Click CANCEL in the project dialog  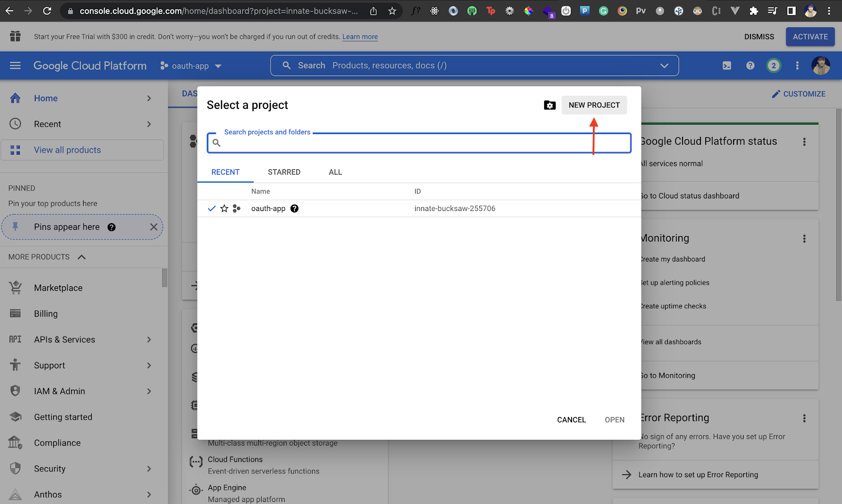(x=572, y=420)
